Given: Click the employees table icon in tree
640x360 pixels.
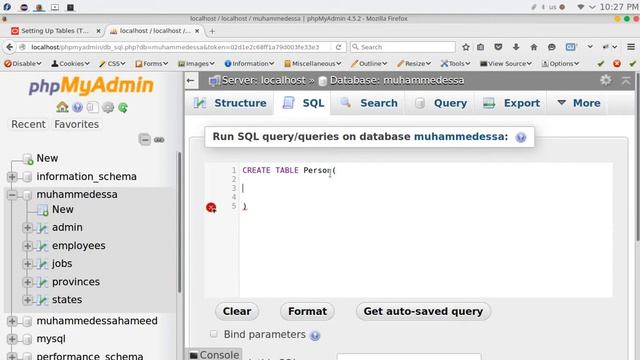Looking at the screenshot, I should [x=42, y=246].
